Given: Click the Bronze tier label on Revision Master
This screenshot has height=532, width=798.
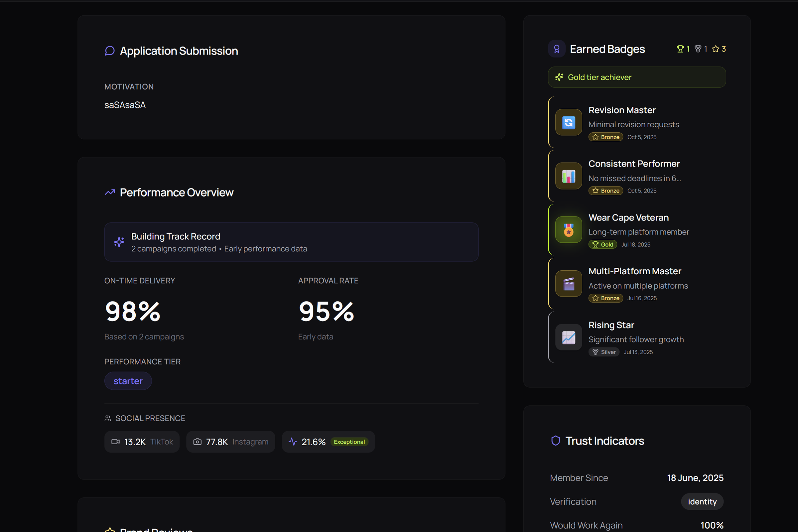Looking at the screenshot, I should (605, 137).
